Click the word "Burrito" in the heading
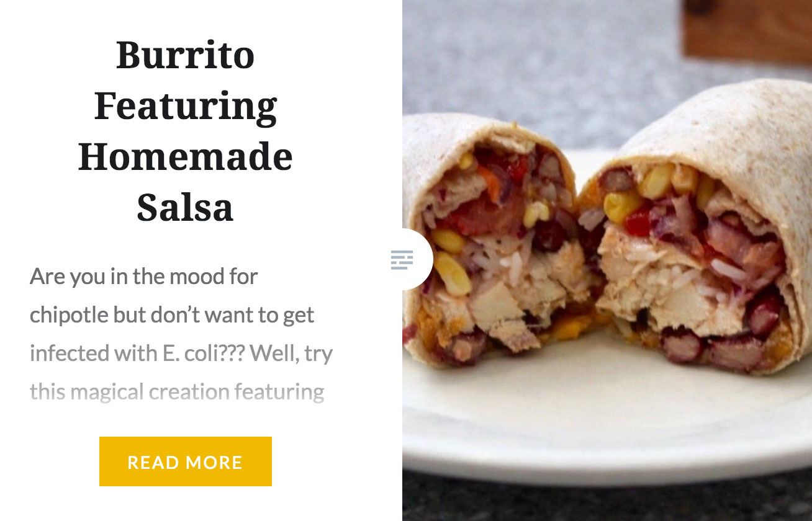812x521 pixels. pos(186,55)
